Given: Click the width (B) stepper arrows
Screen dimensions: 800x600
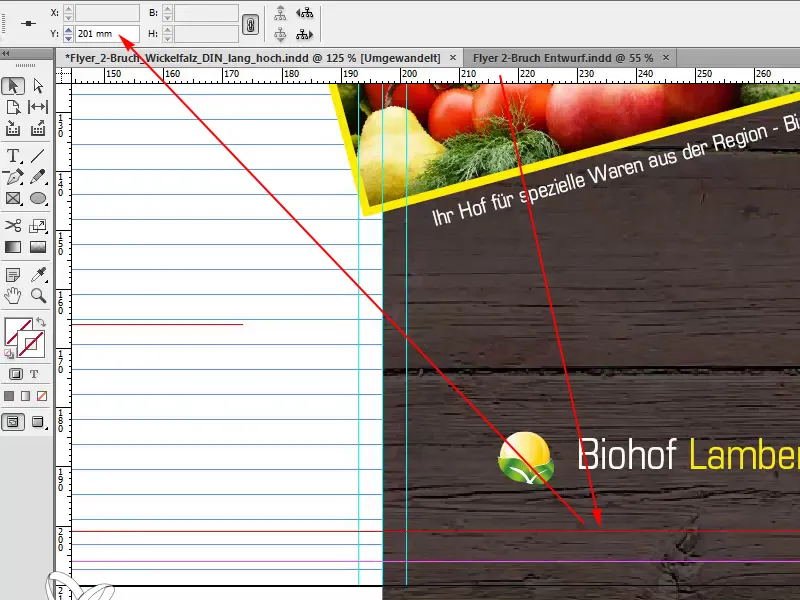Looking at the screenshot, I should 167,13.
